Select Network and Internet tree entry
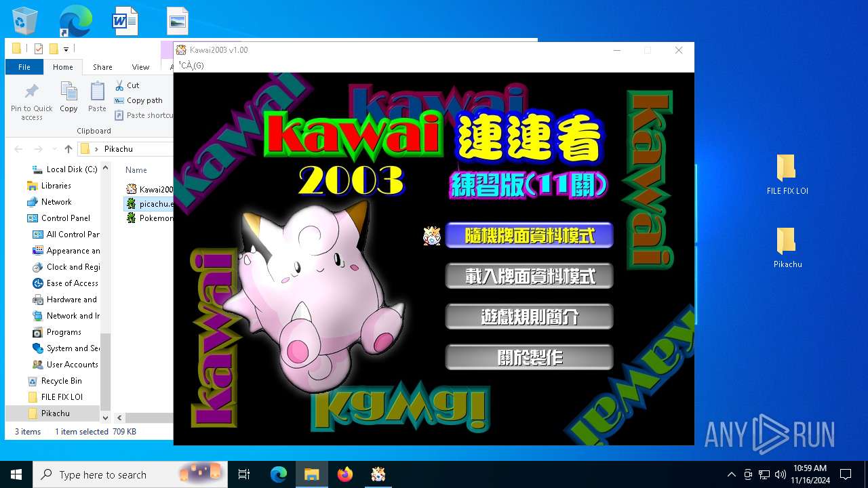Viewport: 868px width, 488px height. pos(66,316)
